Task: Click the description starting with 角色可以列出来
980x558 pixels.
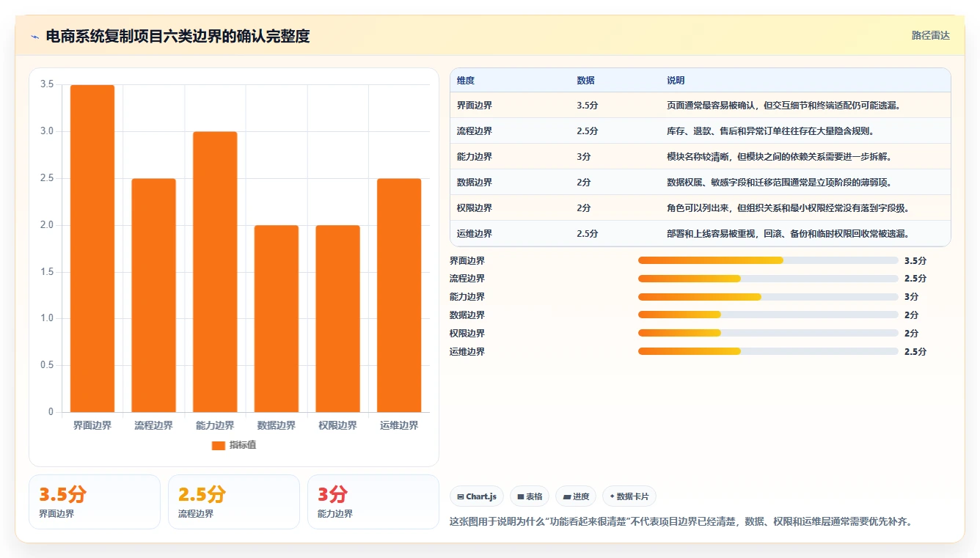Action: click(789, 208)
